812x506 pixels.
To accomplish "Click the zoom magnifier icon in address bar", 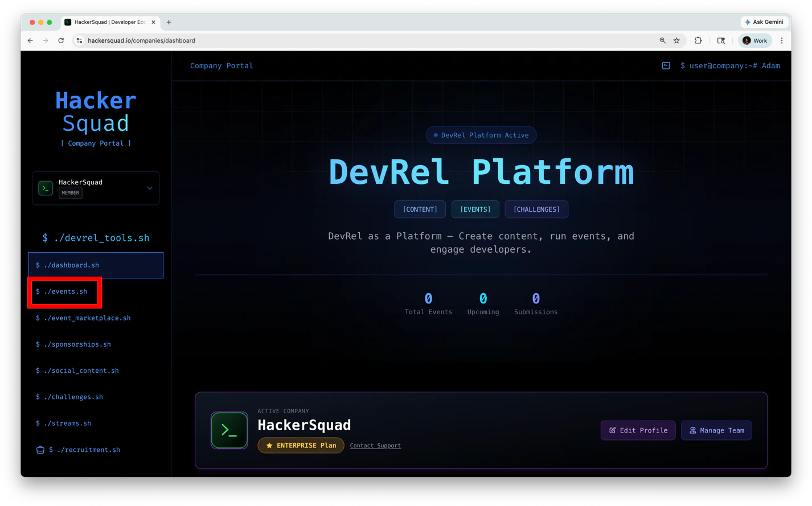I will click(662, 40).
